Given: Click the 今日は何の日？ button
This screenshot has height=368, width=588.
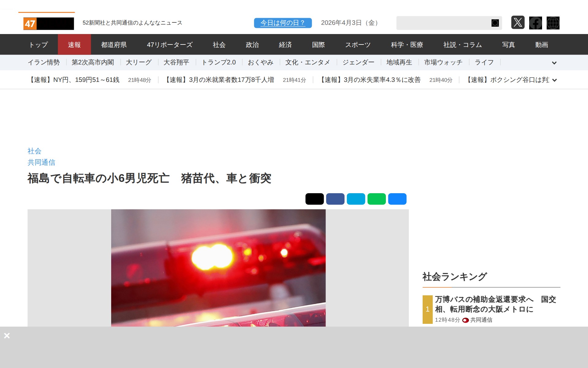Looking at the screenshot, I should [x=283, y=23].
